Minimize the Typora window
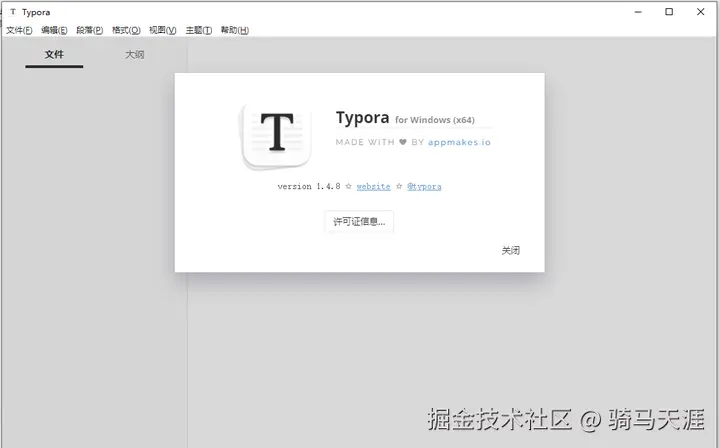The height and width of the screenshot is (448, 720). click(x=638, y=12)
